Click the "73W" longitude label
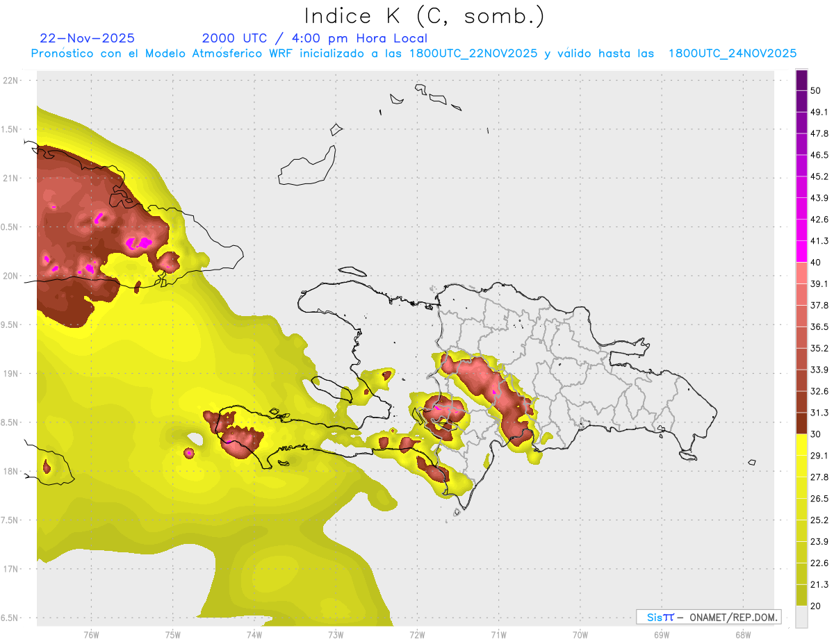This screenshot has height=644, width=834. click(x=336, y=634)
